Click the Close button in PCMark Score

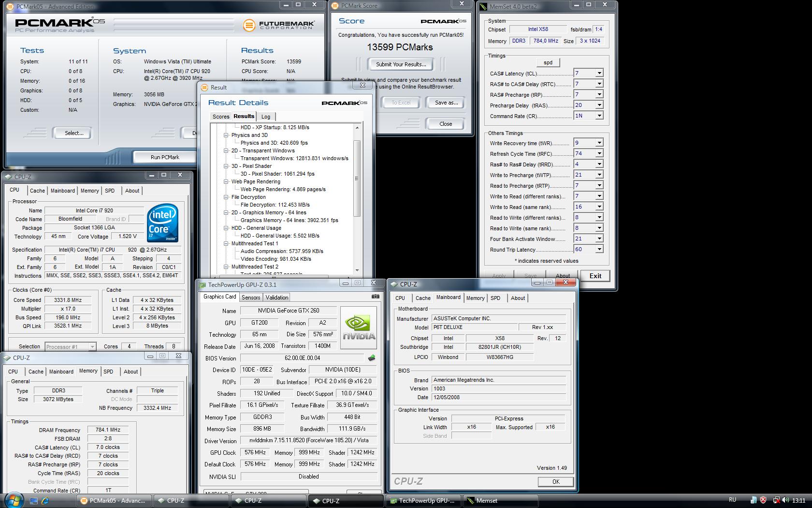pos(446,124)
